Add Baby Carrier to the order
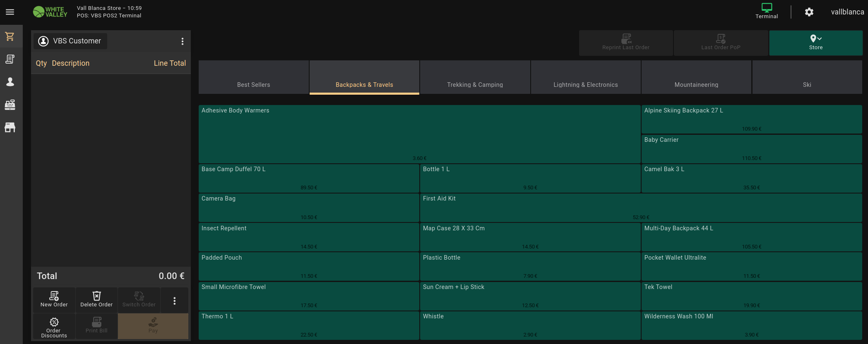This screenshot has height=344, width=868. click(751, 149)
